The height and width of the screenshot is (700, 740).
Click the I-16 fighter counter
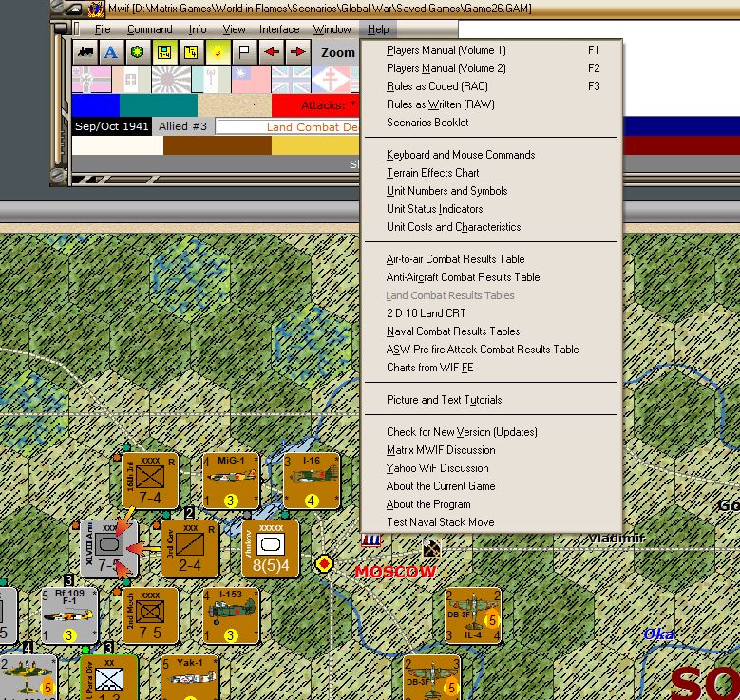click(312, 481)
